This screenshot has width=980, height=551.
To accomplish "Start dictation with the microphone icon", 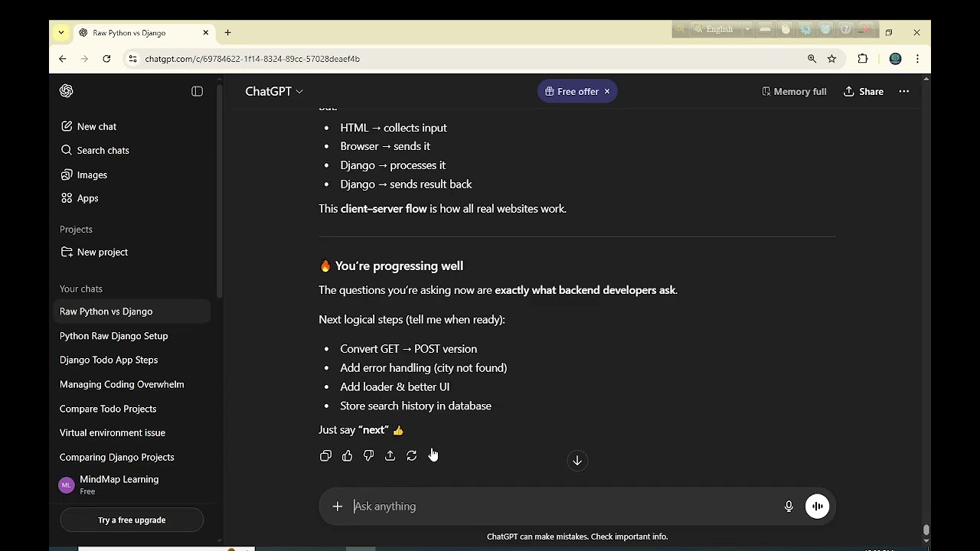I will click(x=789, y=506).
